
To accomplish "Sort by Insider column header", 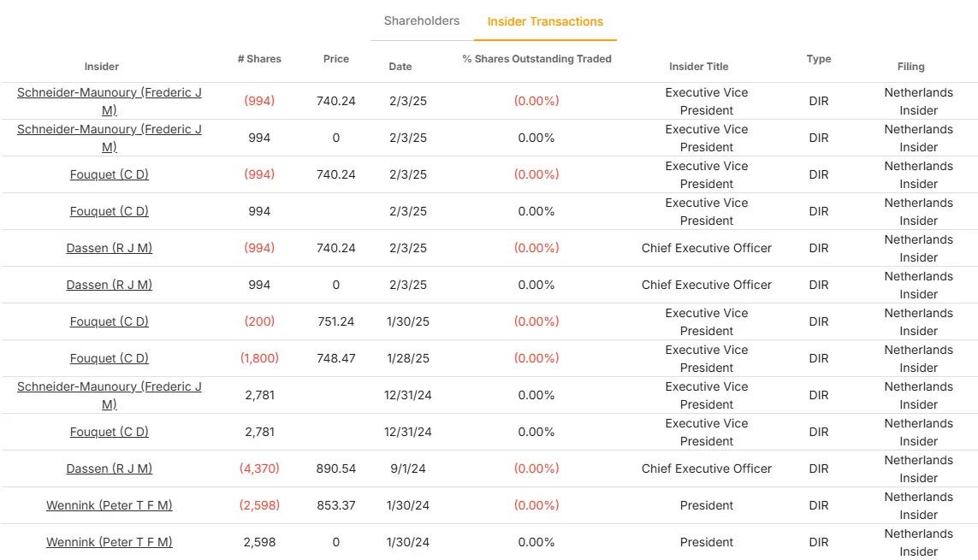I will pos(102,66).
